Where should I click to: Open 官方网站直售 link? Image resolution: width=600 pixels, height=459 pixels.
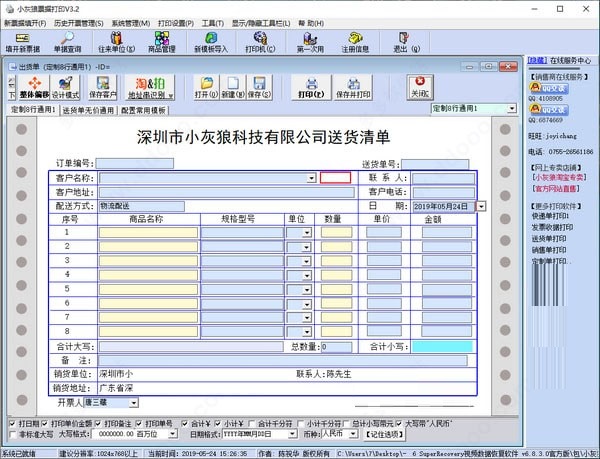(x=556, y=189)
